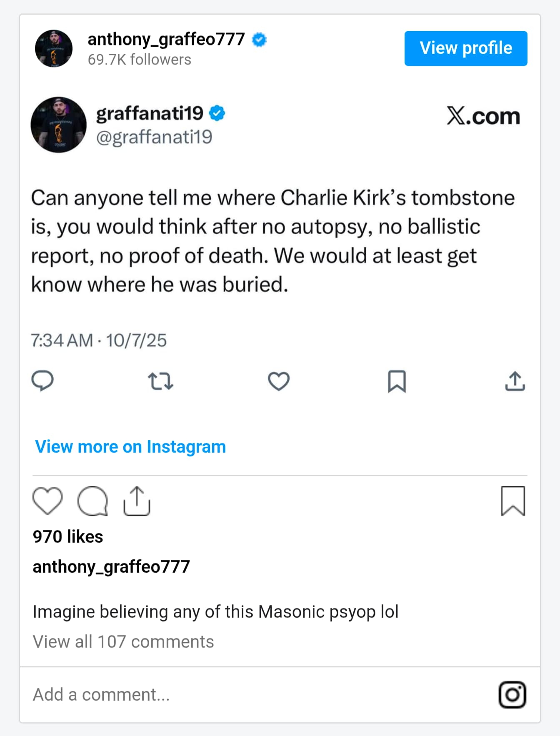The image size is (560, 736).
Task: Open View more on Instagram link
Action: point(130,447)
